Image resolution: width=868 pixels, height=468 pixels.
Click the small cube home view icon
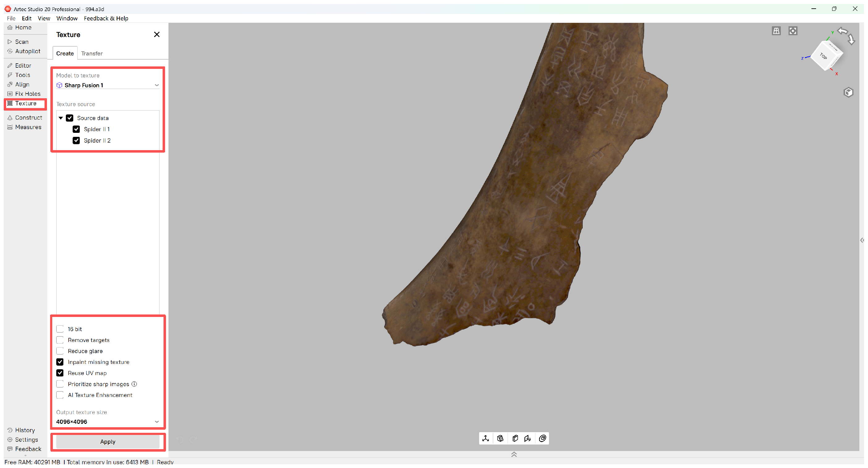pyautogui.click(x=848, y=92)
